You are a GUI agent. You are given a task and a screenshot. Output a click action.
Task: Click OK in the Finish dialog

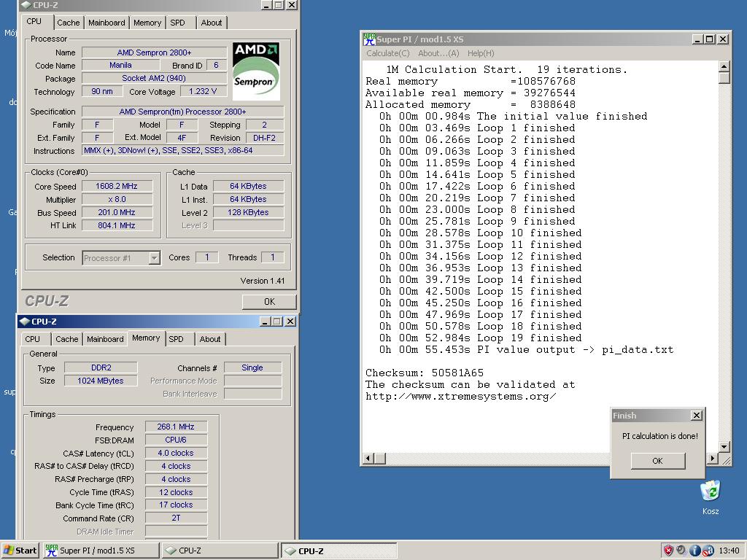[658, 461]
